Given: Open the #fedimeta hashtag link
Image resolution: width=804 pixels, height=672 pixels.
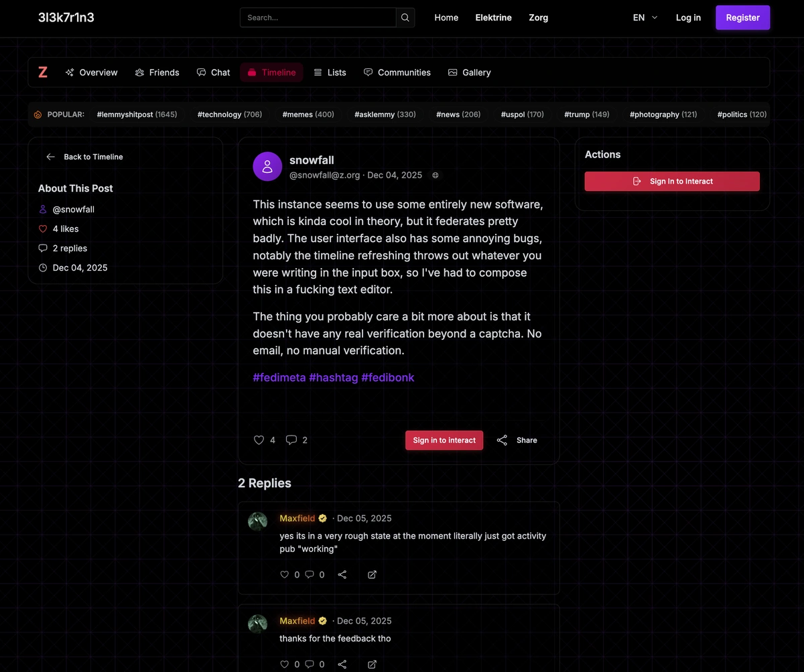Looking at the screenshot, I should point(279,377).
